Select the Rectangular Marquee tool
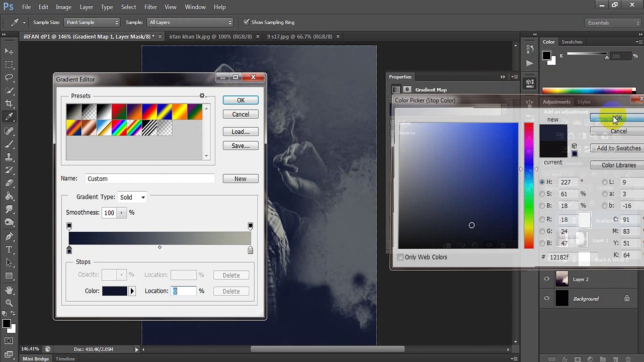The width and height of the screenshot is (644, 362). tap(9, 64)
